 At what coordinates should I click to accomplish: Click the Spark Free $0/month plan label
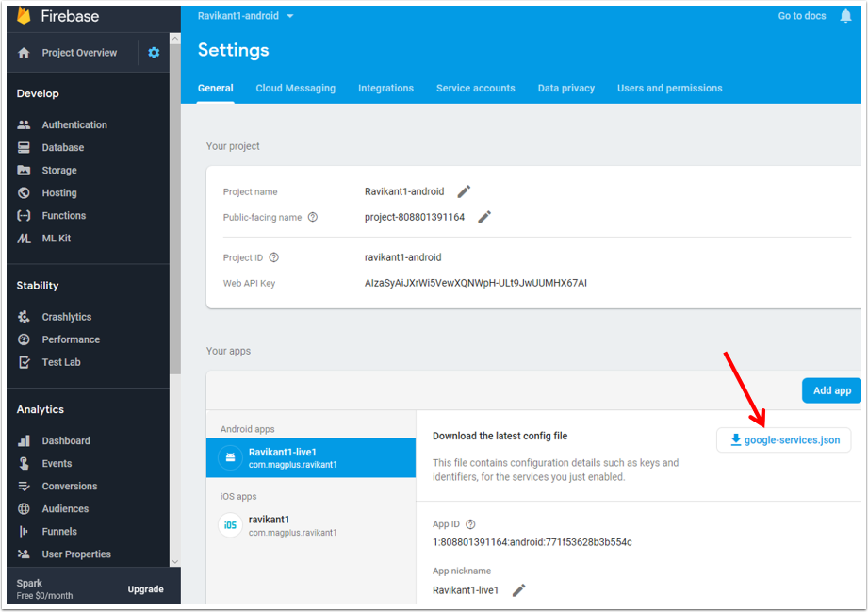click(x=44, y=589)
